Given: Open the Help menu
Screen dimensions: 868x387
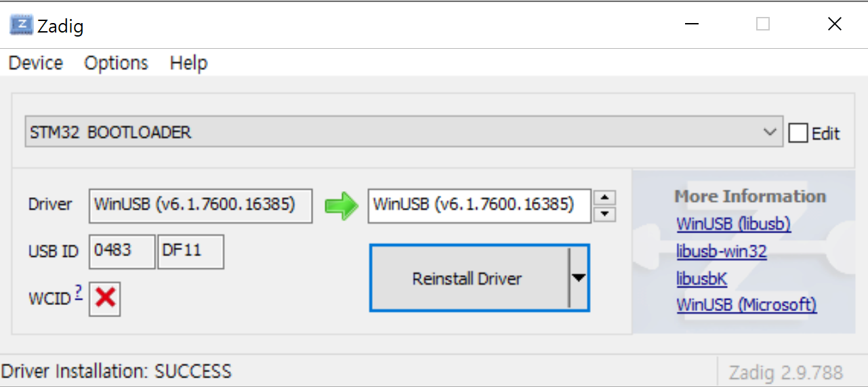Looking at the screenshot, I should click(x=188, y=63).
